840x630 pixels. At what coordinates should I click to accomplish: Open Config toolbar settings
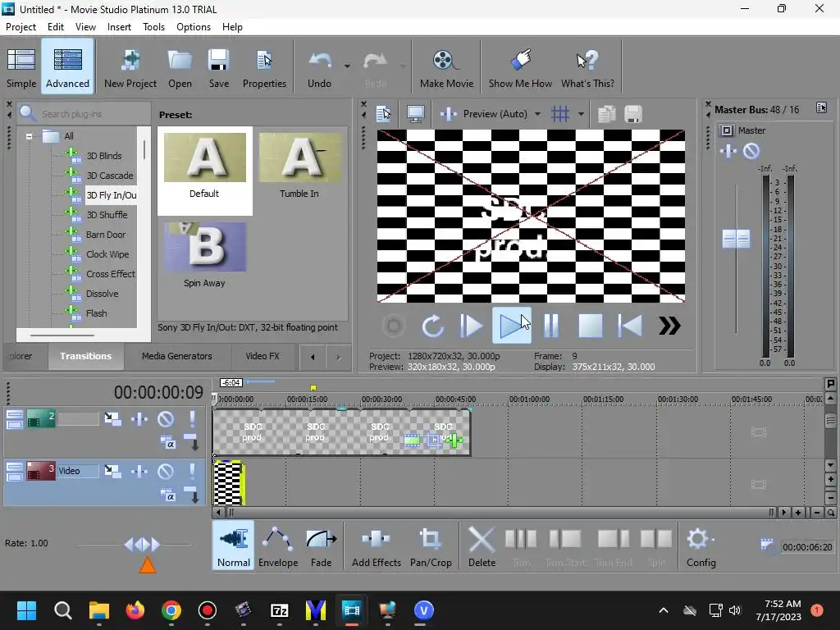701,546
